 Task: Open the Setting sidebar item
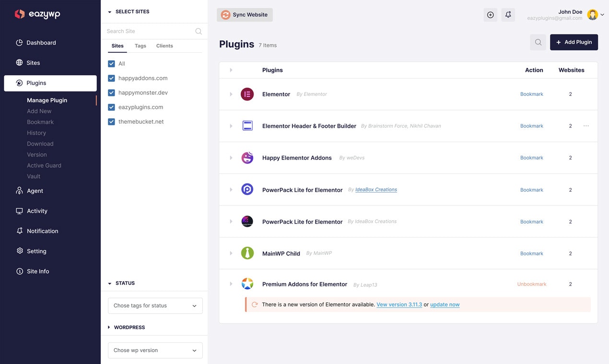click(31, 251)
